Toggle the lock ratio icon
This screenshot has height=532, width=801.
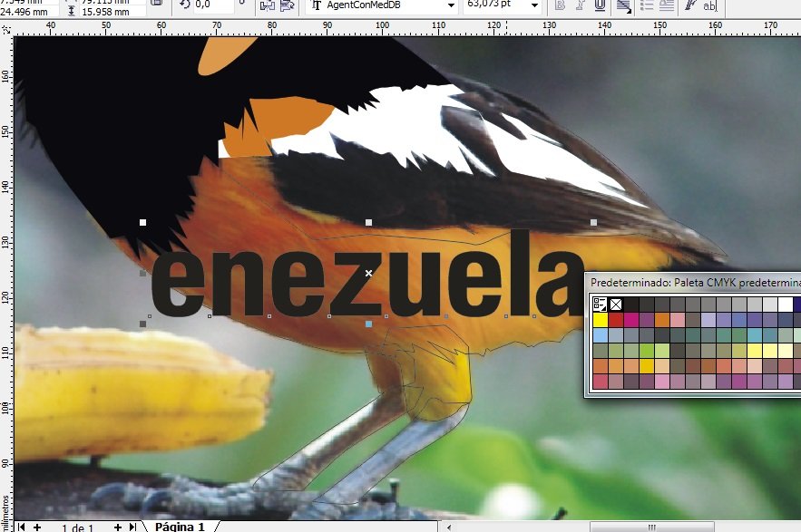[157, 3]
